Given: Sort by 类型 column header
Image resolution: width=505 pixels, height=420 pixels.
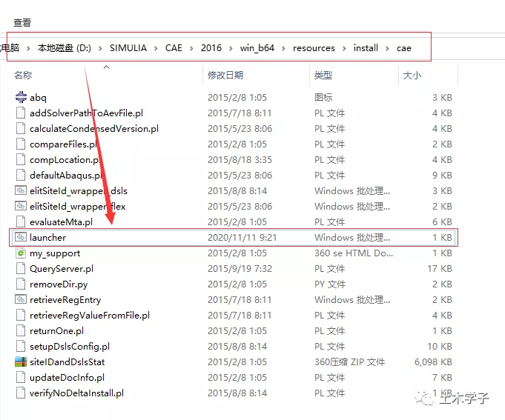Looking at the screenshot, I should coord(323,76).
